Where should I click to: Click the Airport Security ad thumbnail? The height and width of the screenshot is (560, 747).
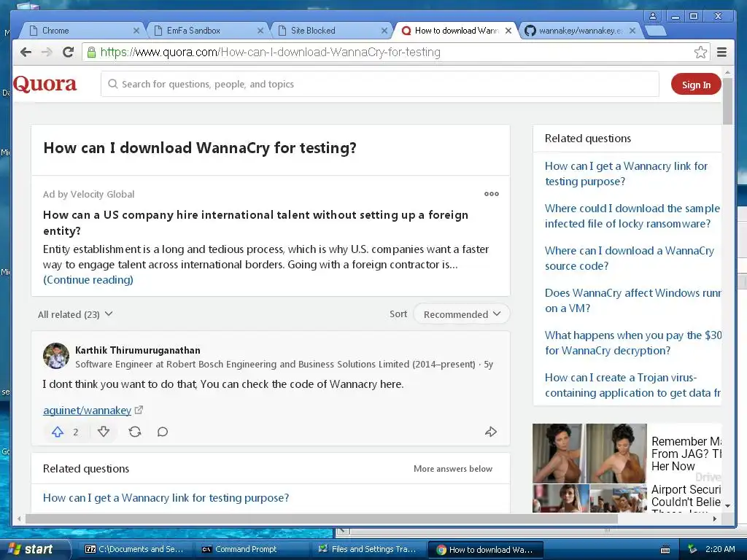click(589, 498)
